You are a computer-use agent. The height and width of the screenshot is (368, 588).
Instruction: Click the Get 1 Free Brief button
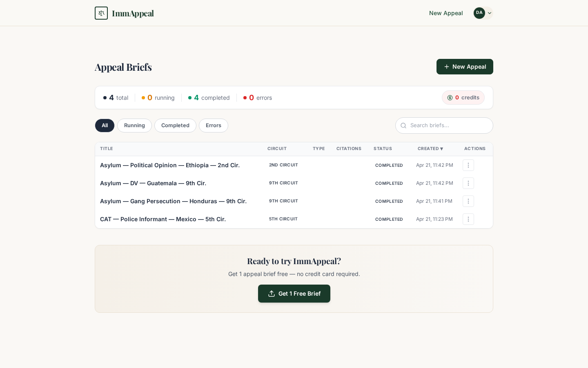pyautogui.click(x=294, y=294)
